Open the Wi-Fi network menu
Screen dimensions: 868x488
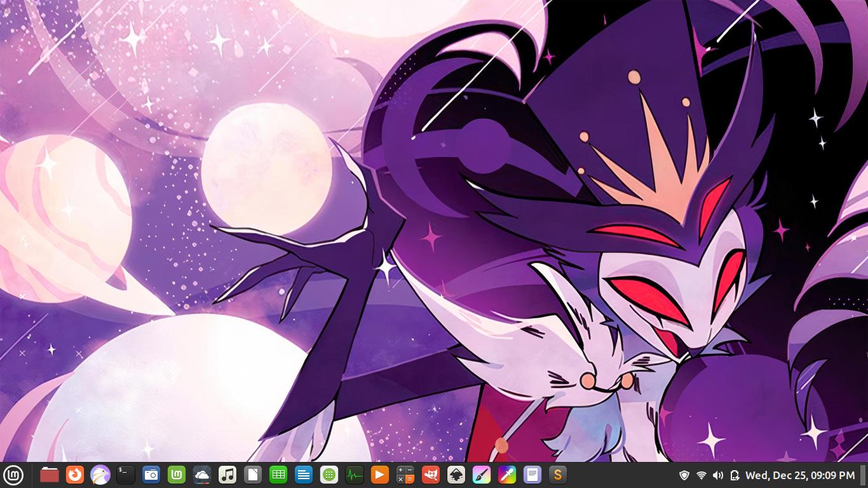click(x=702, y=475)
